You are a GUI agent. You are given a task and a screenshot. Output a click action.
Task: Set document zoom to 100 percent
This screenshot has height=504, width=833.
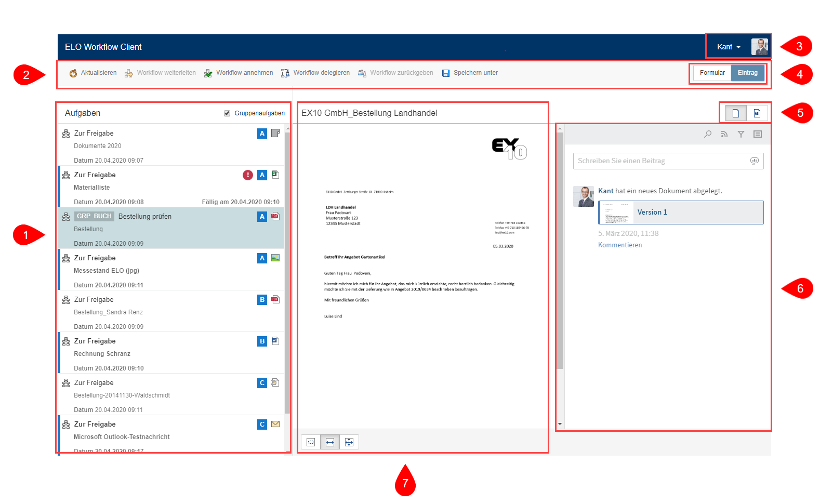311,442
